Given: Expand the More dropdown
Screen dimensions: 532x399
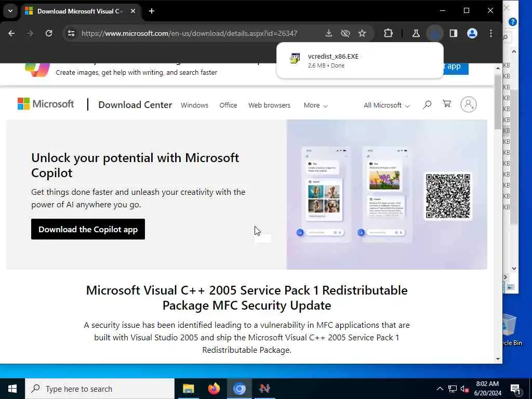Looking at the screenshot, I should coord(315,105).
